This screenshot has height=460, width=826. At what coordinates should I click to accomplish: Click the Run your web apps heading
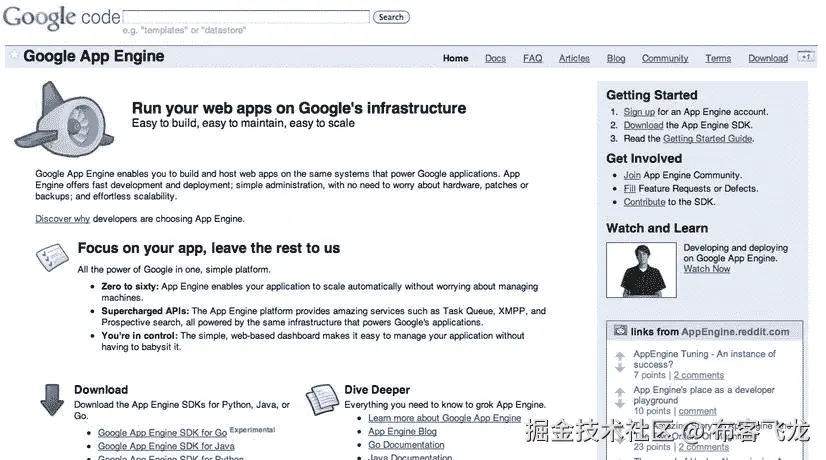(299, 108)
